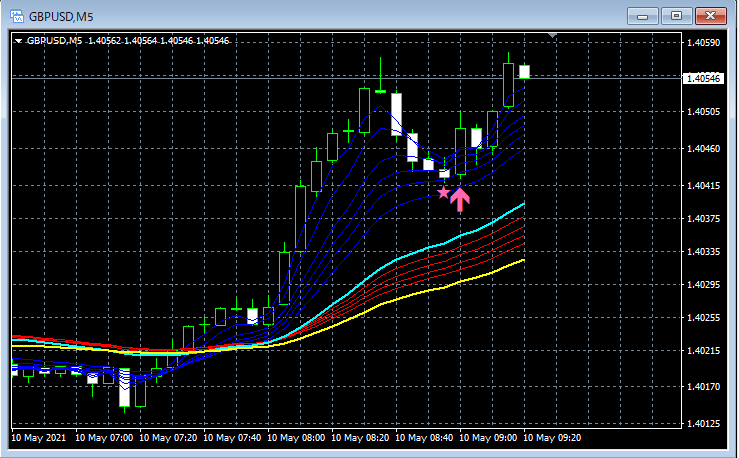Click price scale value 1.40460
Viewport: 739px width, 458px height.
pyautogui.click(x=704, y=148)
